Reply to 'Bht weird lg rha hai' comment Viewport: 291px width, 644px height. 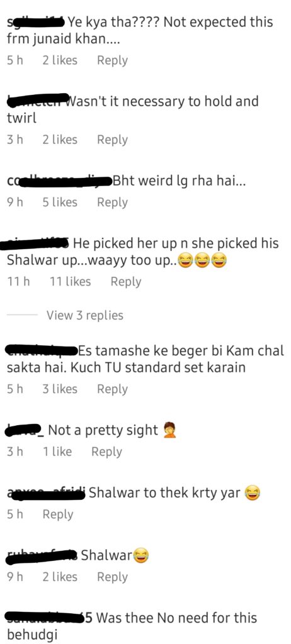(112, 203)
